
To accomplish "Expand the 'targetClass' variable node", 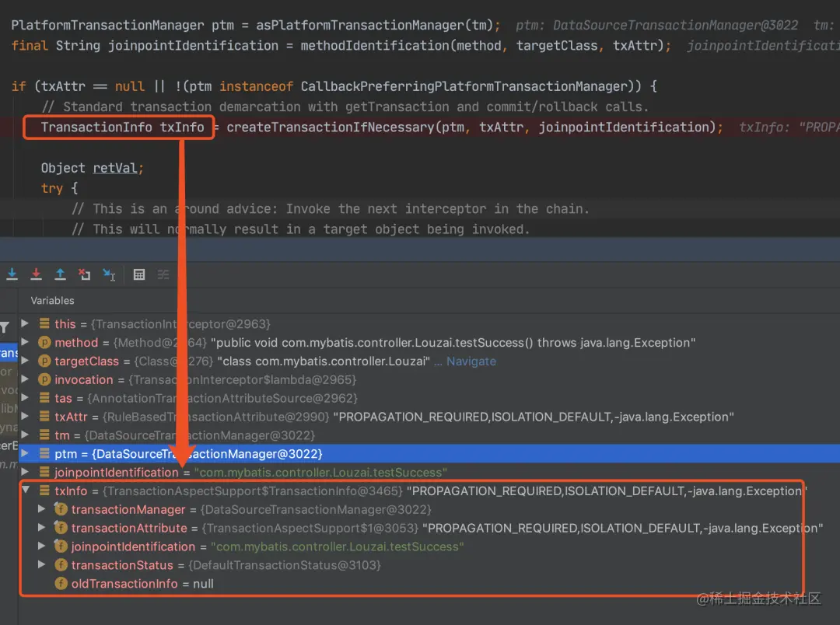I will click(25, 361).
